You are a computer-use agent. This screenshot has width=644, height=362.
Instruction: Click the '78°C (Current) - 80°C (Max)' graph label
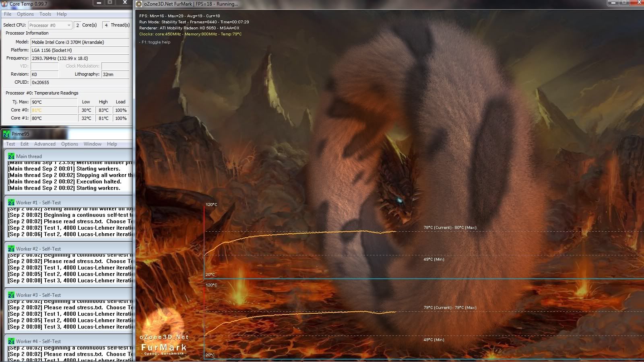pos(450,228)
